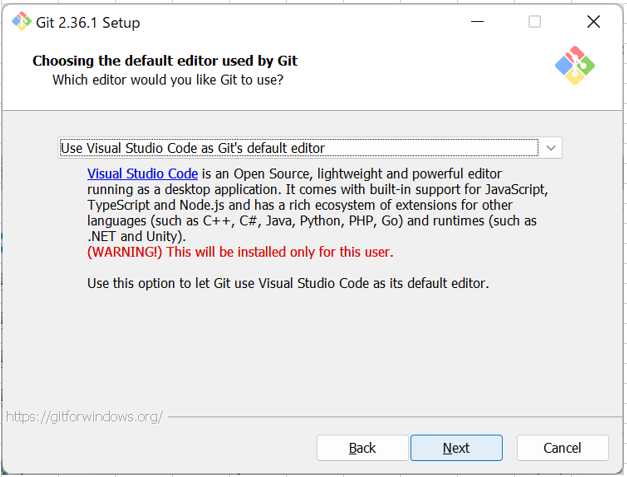Click the red WARNING installed-only-for-user text

click(240, 252)
